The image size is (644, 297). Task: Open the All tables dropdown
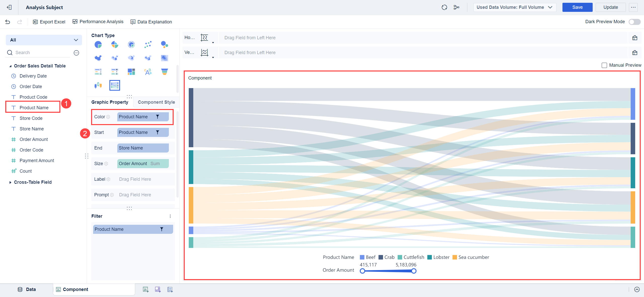[44, 40]
